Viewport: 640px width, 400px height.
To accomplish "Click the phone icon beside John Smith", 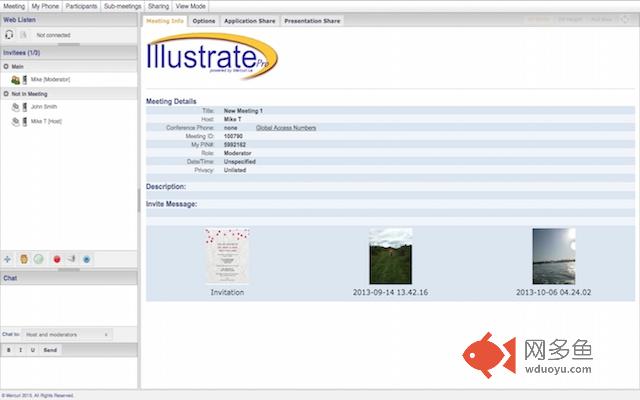I will [24, 107].
